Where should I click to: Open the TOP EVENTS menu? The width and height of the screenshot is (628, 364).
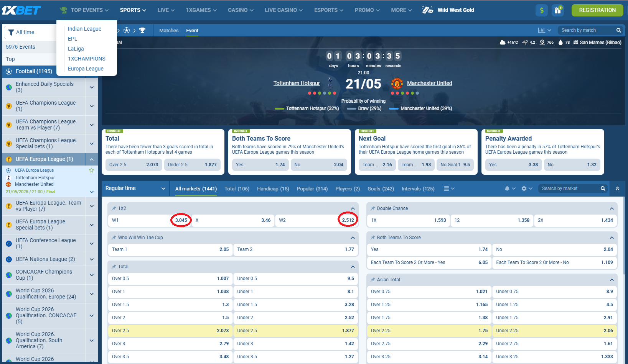84,10
